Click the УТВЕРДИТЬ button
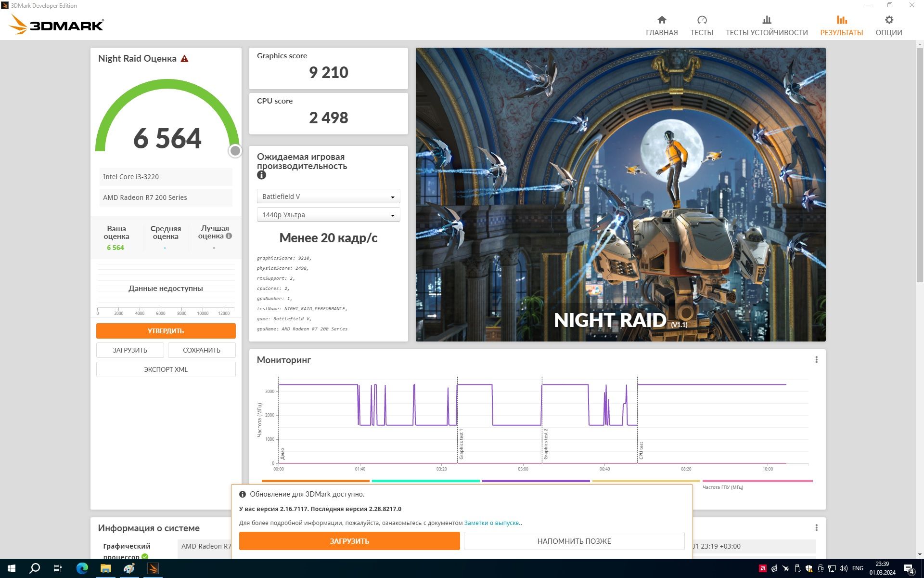Viewport: 924px width, 578px height. click(166, 331)
